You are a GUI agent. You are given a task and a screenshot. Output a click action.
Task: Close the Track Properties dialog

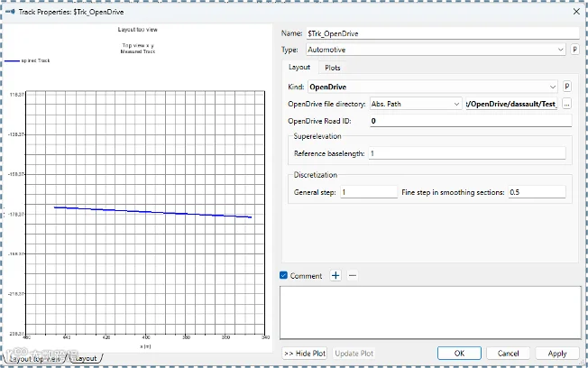(576, 12)
